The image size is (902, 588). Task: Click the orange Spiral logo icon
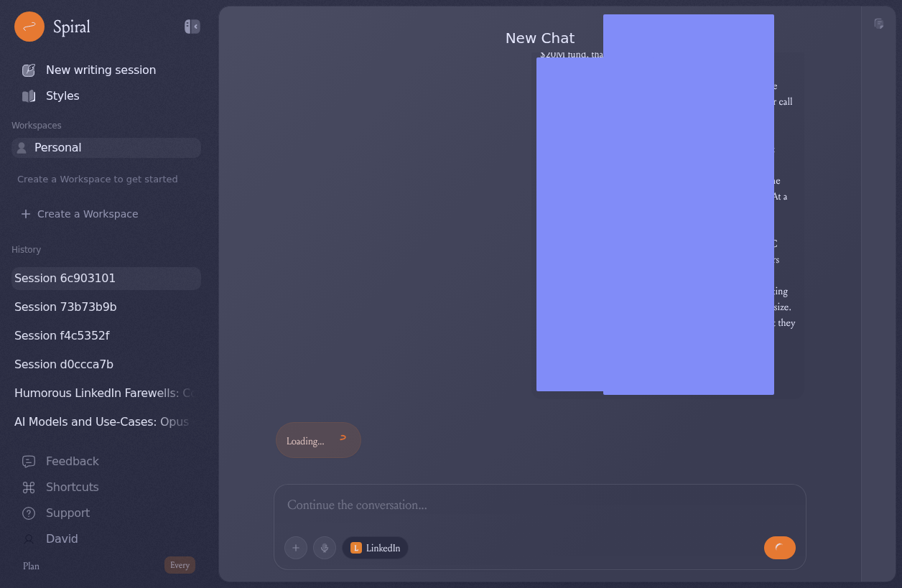(x=29, y=27)
